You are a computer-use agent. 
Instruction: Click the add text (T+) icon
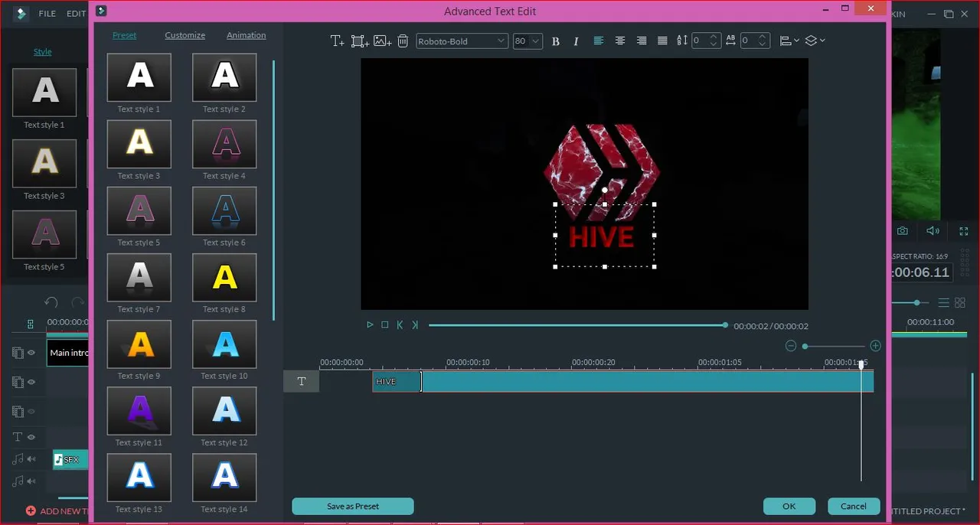337,41
